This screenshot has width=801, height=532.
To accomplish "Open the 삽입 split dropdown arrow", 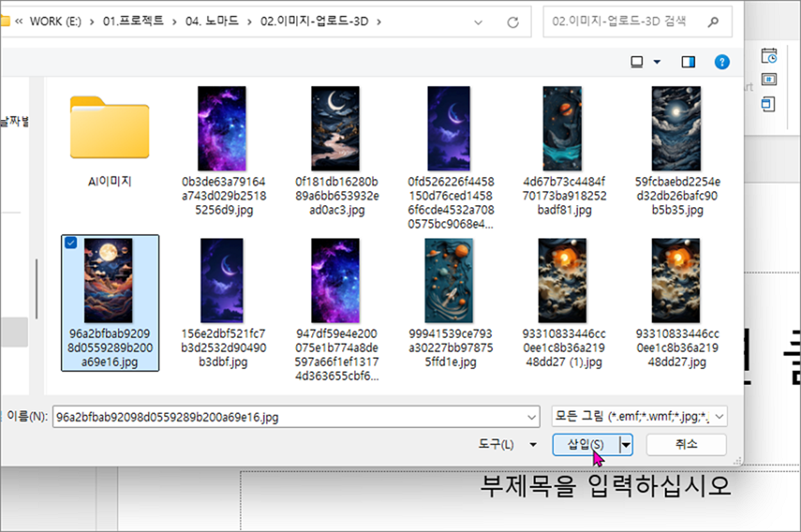I will 626,445.
